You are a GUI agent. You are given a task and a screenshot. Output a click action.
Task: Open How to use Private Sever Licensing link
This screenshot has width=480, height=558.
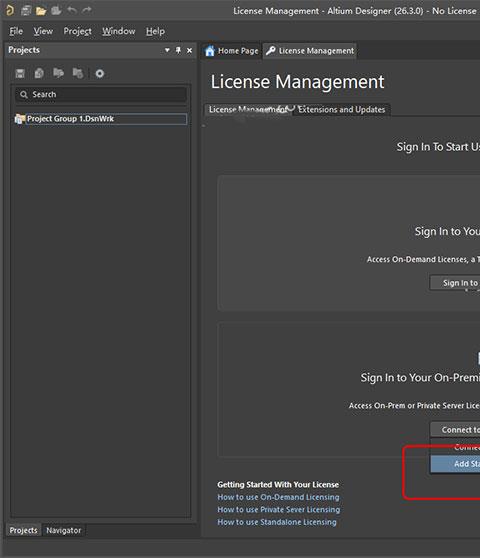coord(279,510)
